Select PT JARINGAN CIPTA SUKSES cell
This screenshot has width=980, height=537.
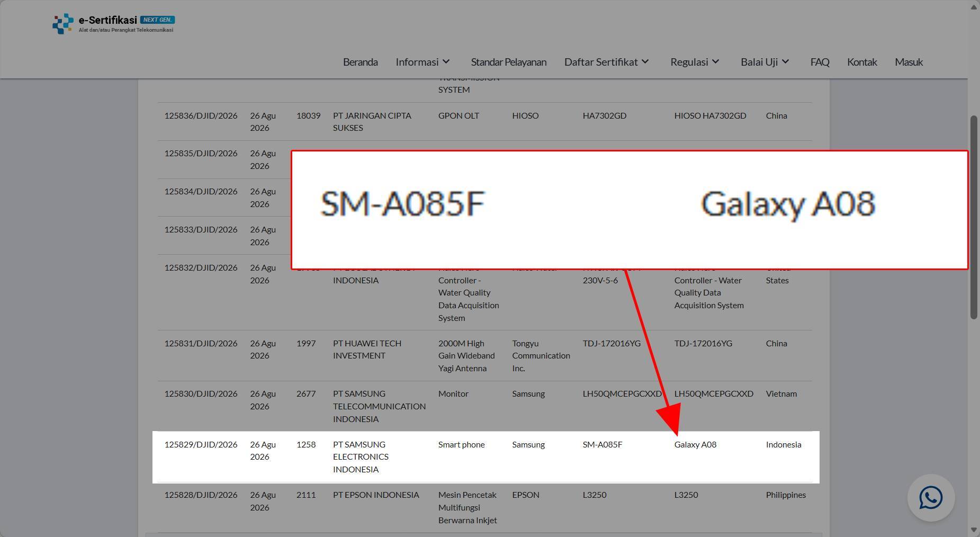pos(372,122)
